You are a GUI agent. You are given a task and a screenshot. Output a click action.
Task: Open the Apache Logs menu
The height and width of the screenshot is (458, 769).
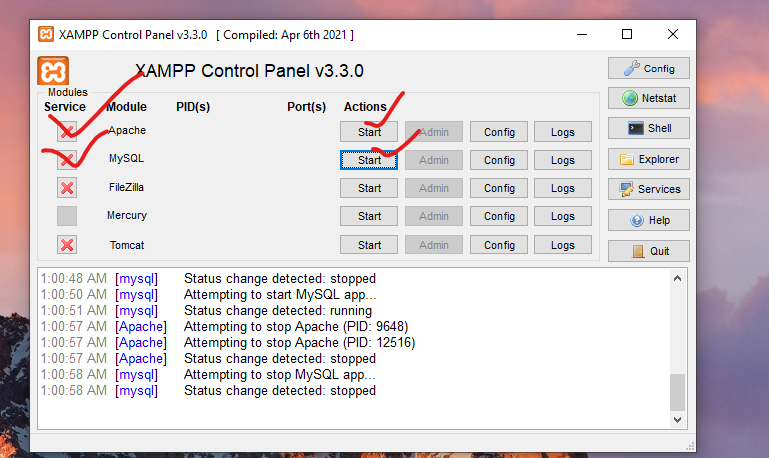click(563, 132)
